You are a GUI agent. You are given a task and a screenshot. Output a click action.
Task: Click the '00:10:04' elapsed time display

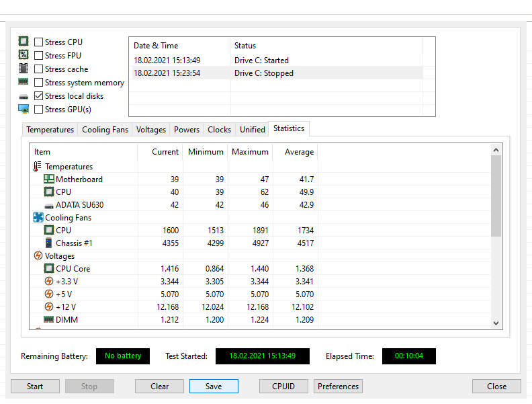(409, 356)
